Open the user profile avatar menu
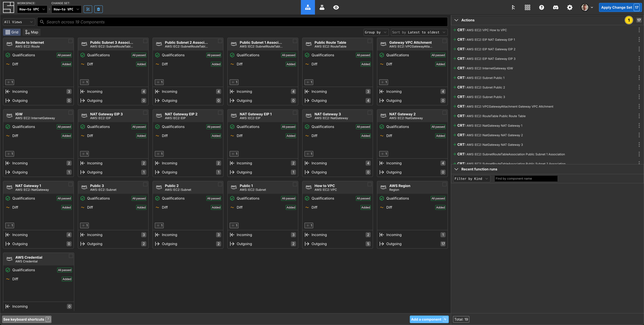644x325 pixels. (587, 7)
